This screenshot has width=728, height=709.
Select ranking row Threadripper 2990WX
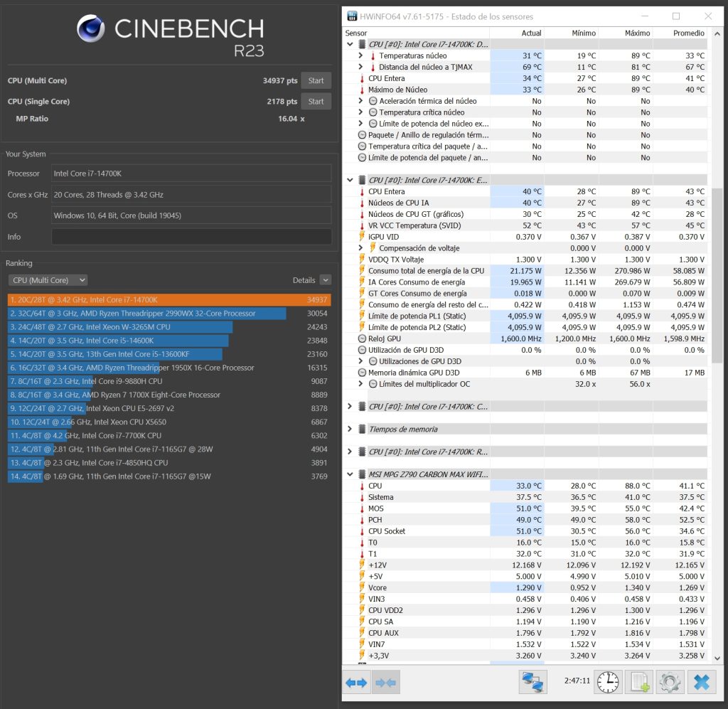click(x=169, y=314)
